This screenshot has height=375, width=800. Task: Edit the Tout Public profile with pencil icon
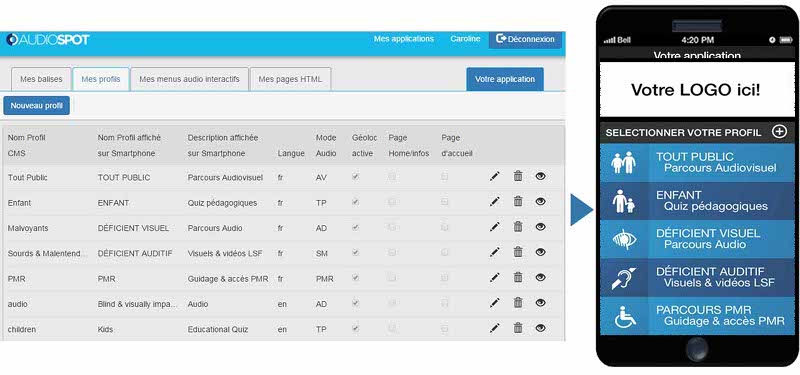click(494, 177)
